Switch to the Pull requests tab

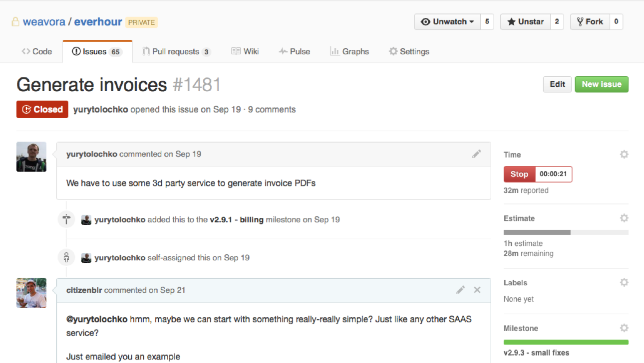(x=176, y=51)
